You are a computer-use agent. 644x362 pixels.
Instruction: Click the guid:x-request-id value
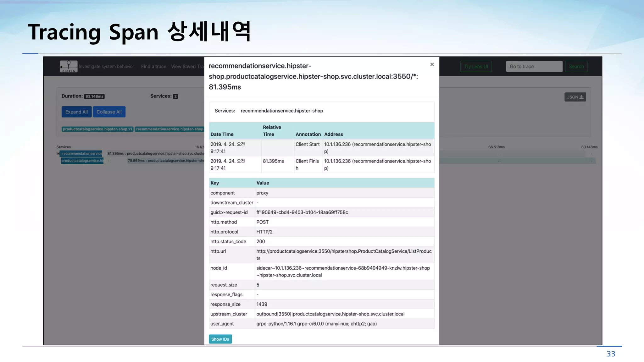click(302, 212)
